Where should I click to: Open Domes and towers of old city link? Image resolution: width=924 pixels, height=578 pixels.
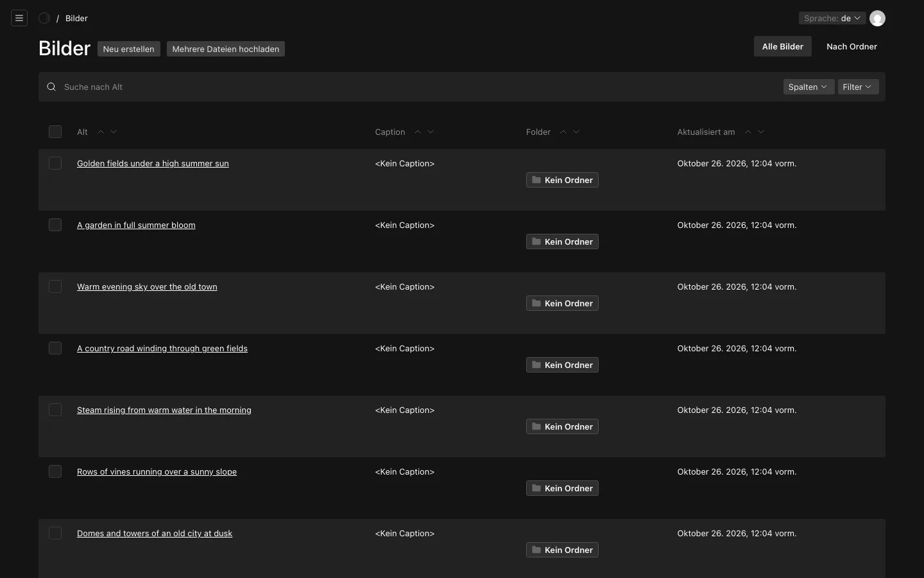pos(155,534)
